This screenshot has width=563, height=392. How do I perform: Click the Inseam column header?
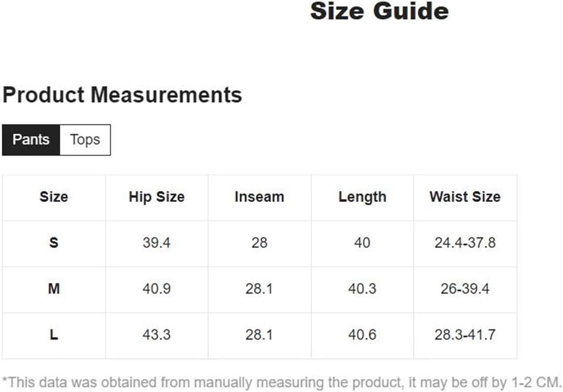point(259,197)
